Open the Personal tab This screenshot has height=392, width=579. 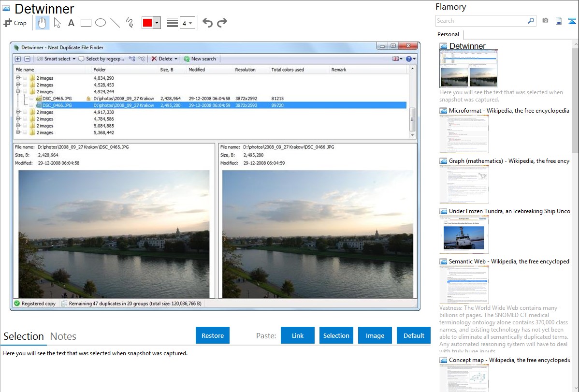pos(448,34)
